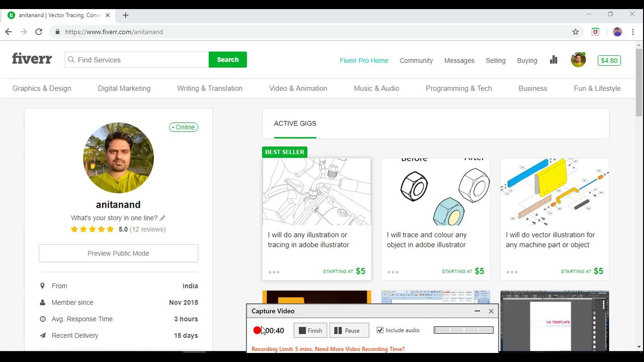The height and width of the screenshot is (362, 644).
Task: Open Chrome three-dot menu
Action: pyautogui.click(x=633, y=32)
